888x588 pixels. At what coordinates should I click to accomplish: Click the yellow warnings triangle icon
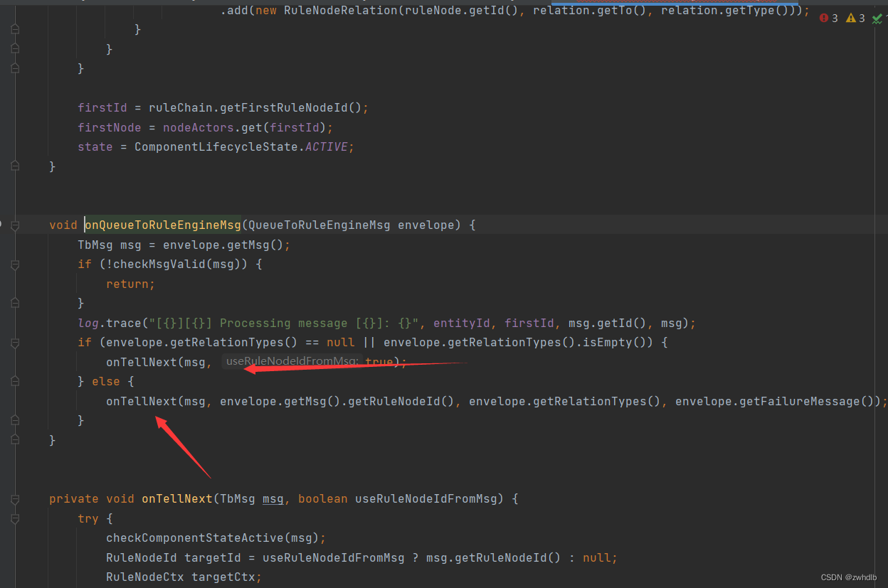850,18
